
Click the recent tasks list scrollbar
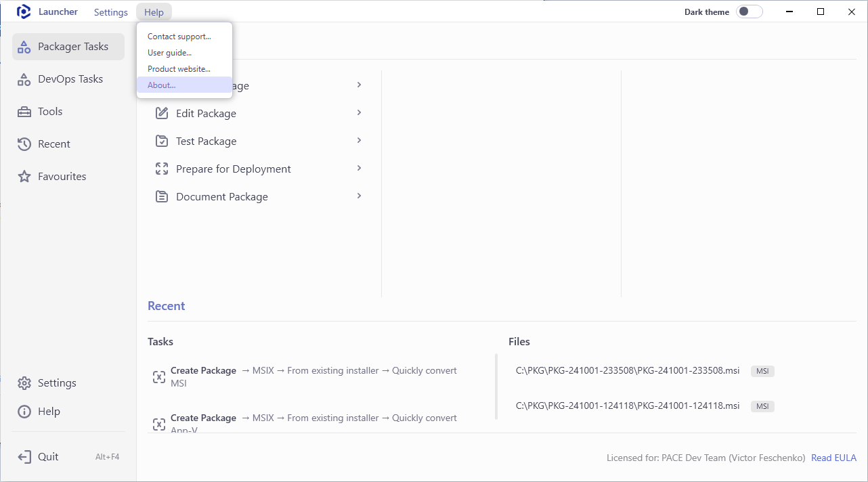point(496,387)
